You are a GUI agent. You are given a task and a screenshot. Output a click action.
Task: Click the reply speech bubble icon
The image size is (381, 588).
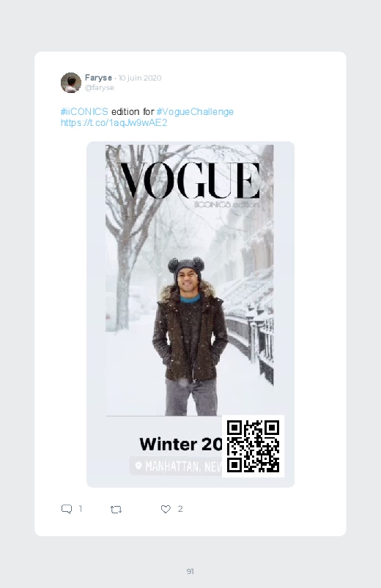click(x=67, y=509)
